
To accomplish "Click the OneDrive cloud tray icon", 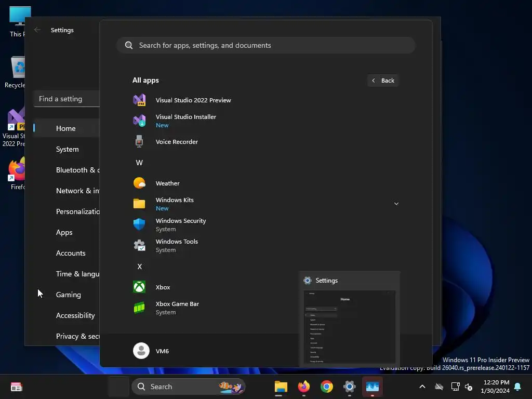I will tap(439, 387).
